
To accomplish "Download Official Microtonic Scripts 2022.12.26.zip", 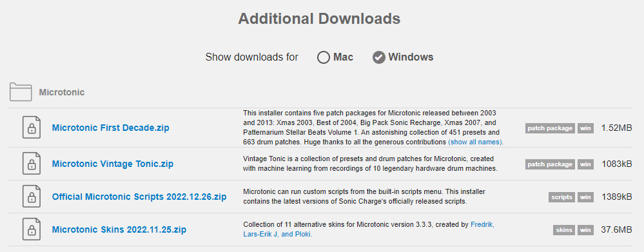I will [x=139, y=197].
